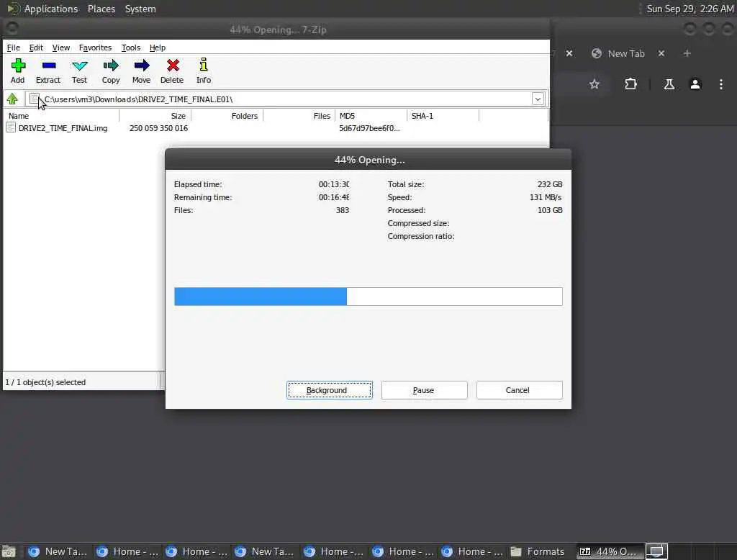Click the Elapsed time label
This screenshot has width=737, height=560.
(x=198, y=184)
